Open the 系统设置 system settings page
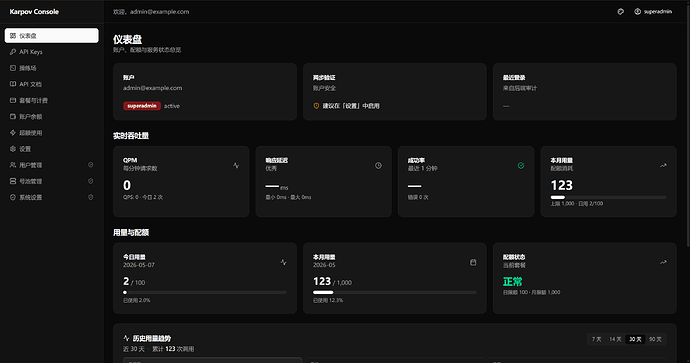Viewport: 690px width, 363px height. click(51, 198)
